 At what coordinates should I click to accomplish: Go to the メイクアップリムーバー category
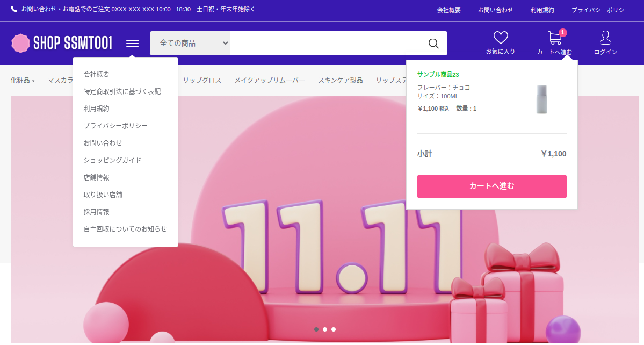[x=270, y=81]
